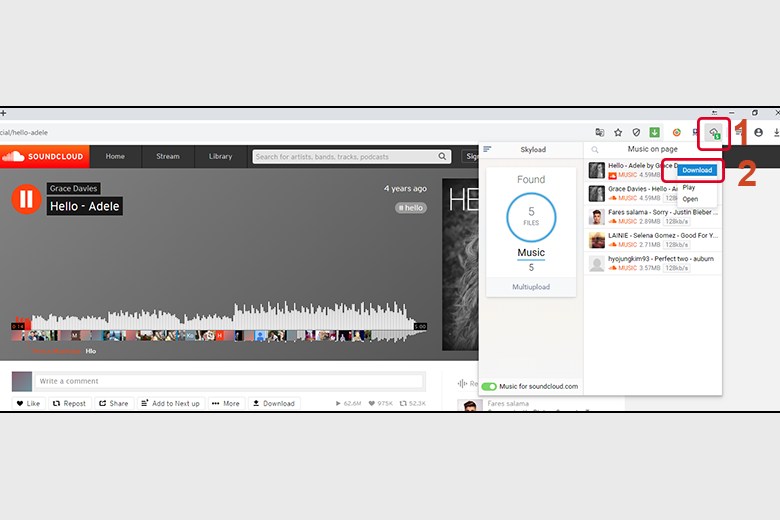Viewport: 780px width, 520px height.
Task: Click the browser address bar URL
Action: tap(24, 132)
